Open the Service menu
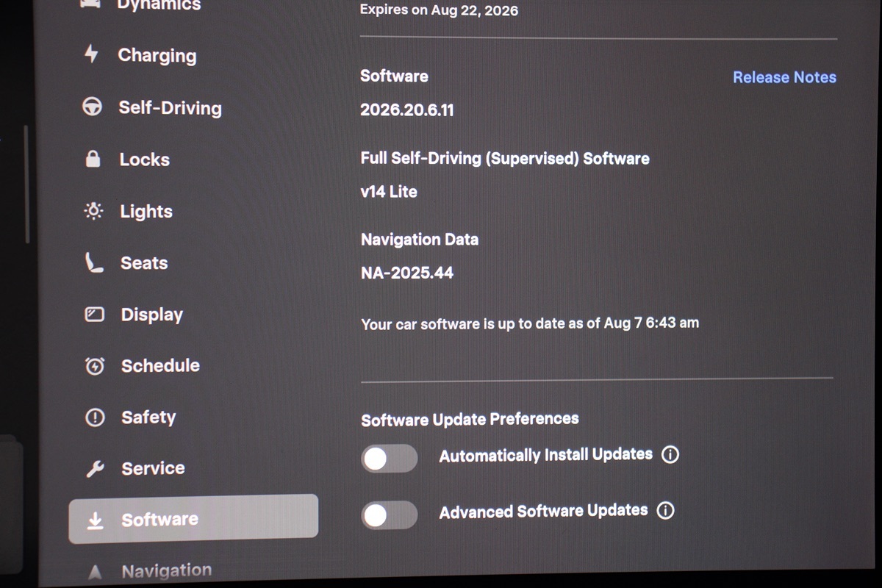This screenshot has height=588, width=882. (x=153, y=468)
